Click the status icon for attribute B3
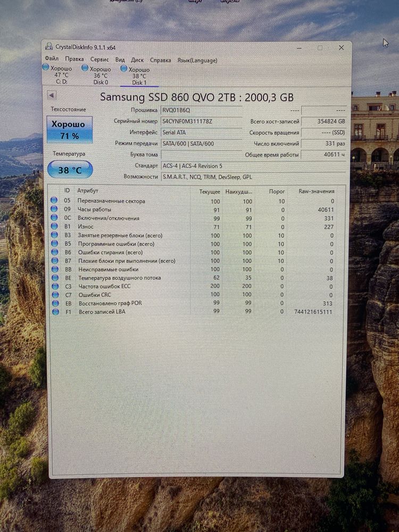The height and width of the screenshot is (532, 399). click(x=54, y=235)
